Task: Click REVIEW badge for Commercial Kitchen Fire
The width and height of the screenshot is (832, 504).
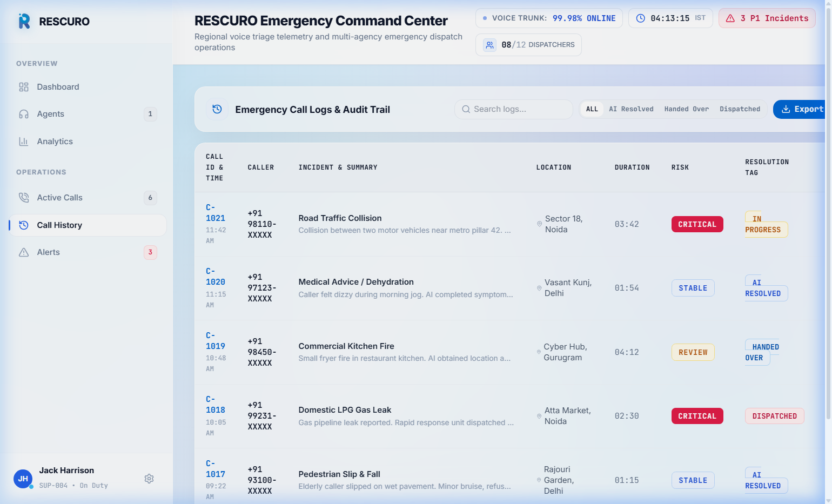Action: pos(693,352)
